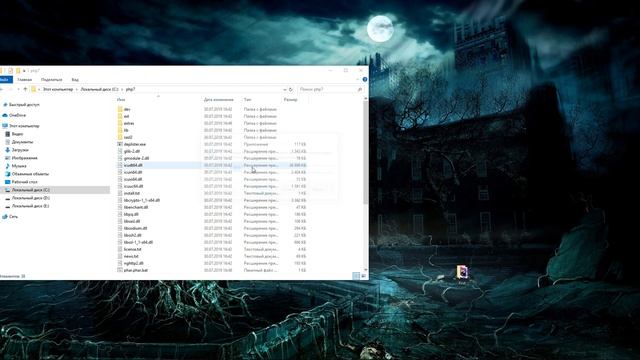Open quick access toolbar customize dropdown
The height and width of the screenshot is (360, 640).
point(24,71)
